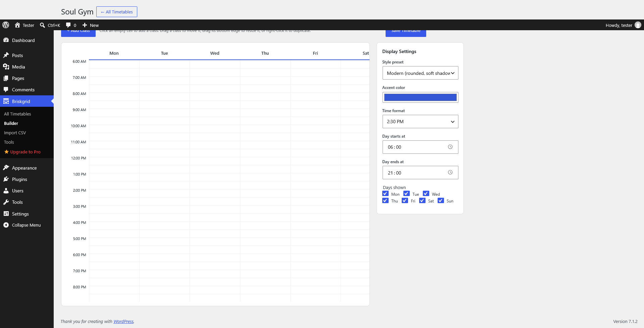644x328 pixels.
Task: Open the Appearance brush icon
Action: pos(6,168)
